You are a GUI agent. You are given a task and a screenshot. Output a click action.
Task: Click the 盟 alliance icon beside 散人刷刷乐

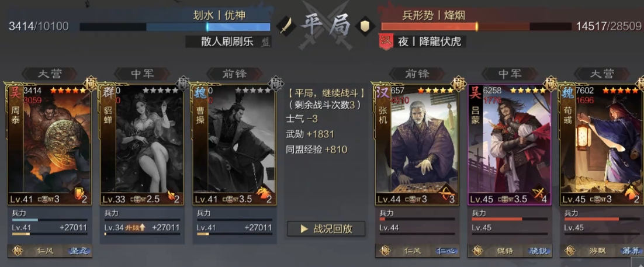[x=266, y=41]
